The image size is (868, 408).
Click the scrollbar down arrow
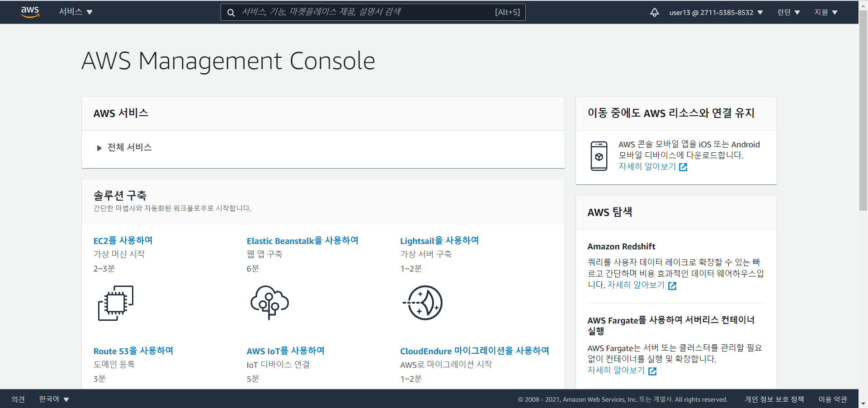tap(863, 403)
